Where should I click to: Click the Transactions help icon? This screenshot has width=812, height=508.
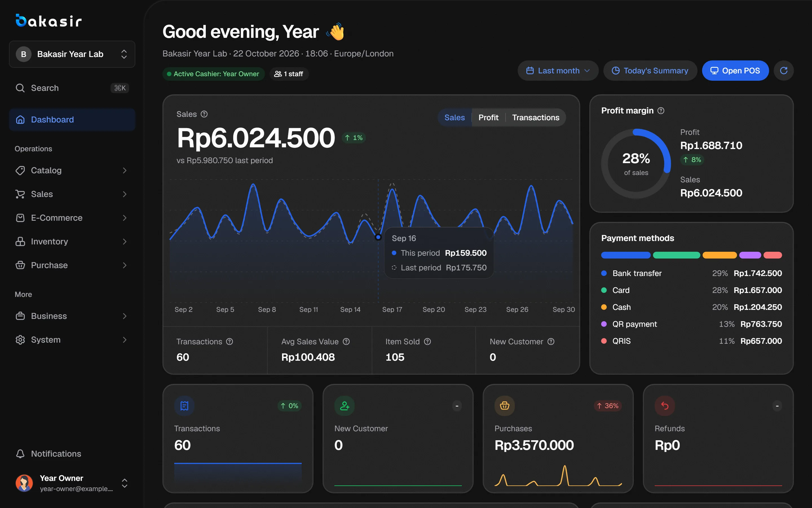[x=230, y=342]
